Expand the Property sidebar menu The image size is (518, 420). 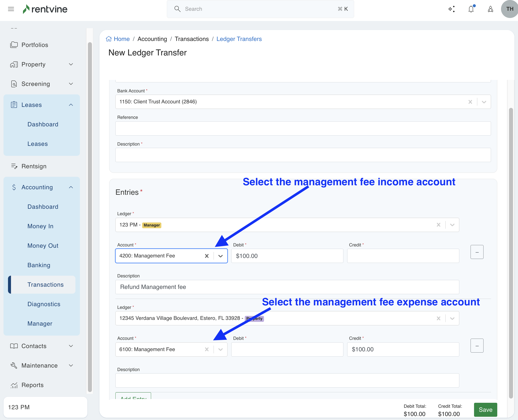pos(71,64)
